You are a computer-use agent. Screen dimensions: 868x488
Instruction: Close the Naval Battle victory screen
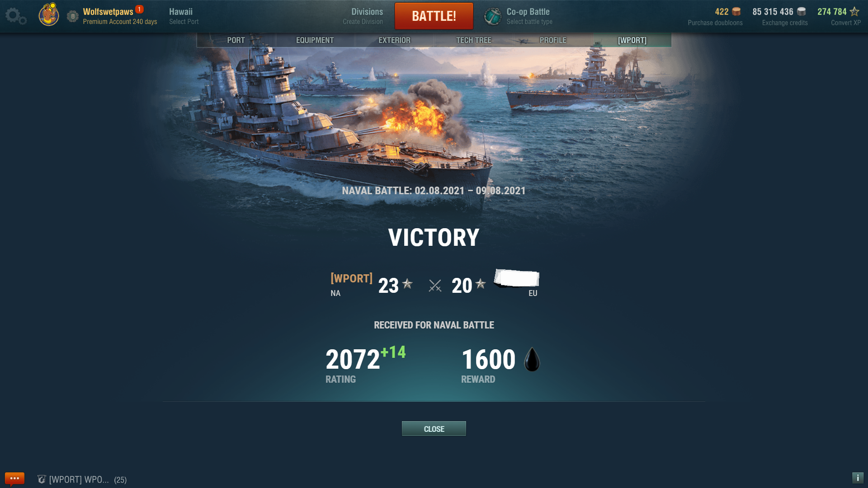tap(434, 429)
